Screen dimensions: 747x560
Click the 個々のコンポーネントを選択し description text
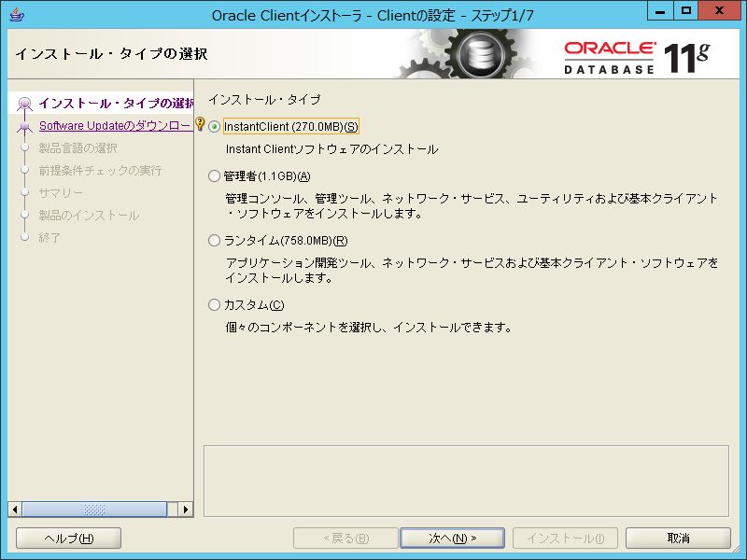click(368, 328)
